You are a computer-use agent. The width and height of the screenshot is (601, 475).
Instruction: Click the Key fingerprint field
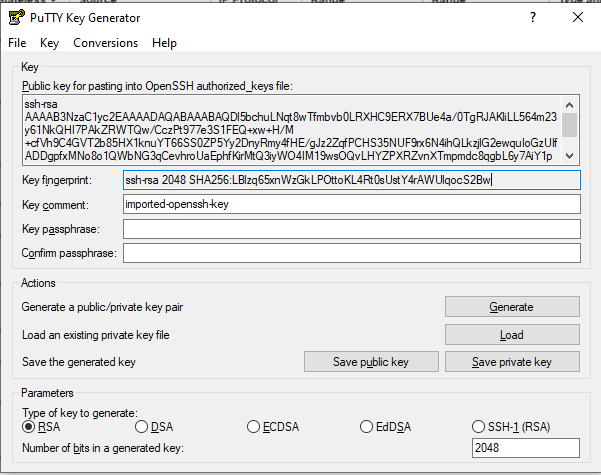coord(351,180)
